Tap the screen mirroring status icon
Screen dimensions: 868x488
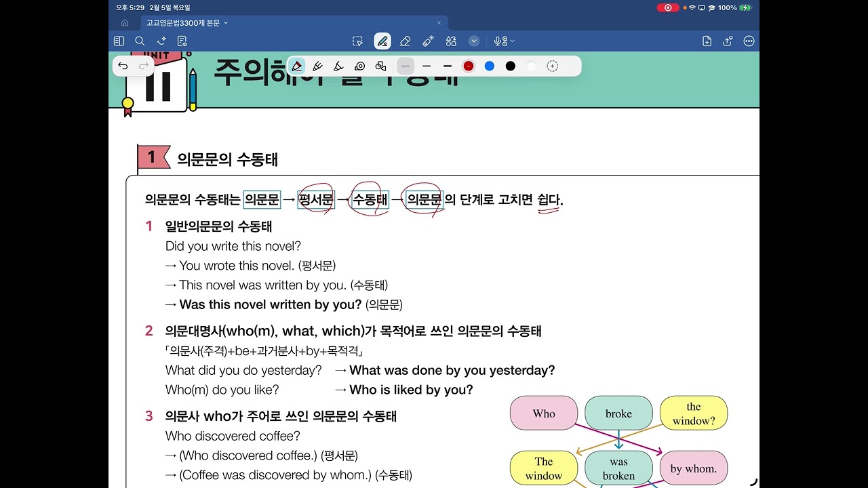(x=701, y=7)
